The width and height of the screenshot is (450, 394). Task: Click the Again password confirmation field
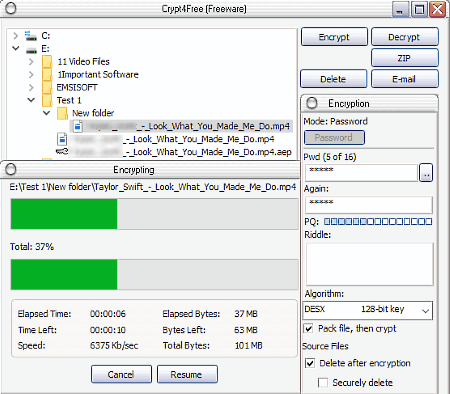(x=369, y=205)
